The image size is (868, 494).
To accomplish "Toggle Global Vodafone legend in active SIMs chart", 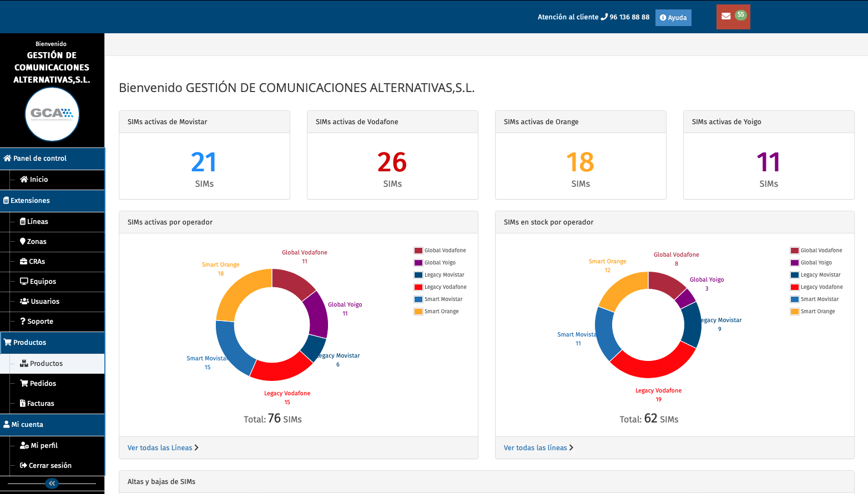I will 440,251.
